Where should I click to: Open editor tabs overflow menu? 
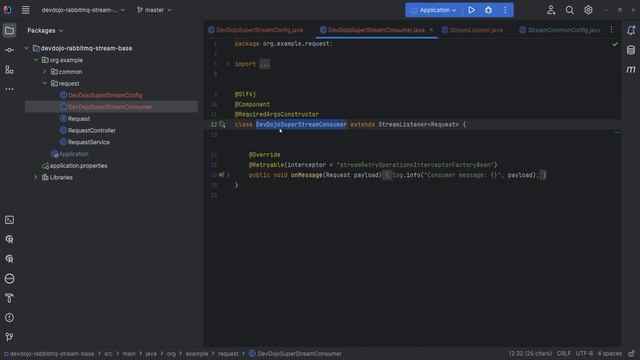(611, 30)
